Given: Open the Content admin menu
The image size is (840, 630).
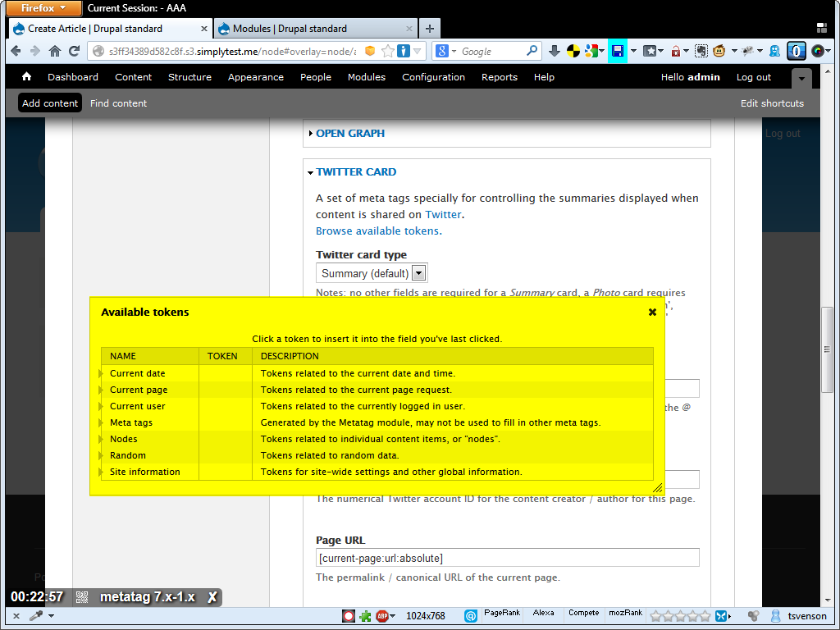Looking at the screenshot, I should point(134,77).
